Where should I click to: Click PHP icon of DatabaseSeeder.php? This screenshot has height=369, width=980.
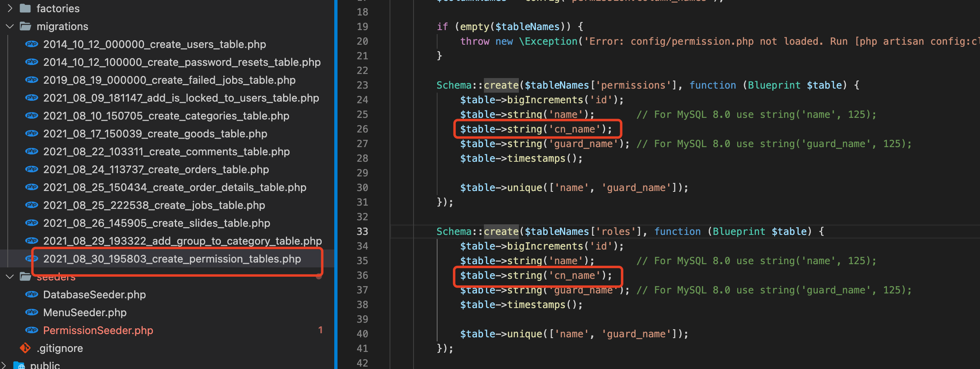[32, 295]
